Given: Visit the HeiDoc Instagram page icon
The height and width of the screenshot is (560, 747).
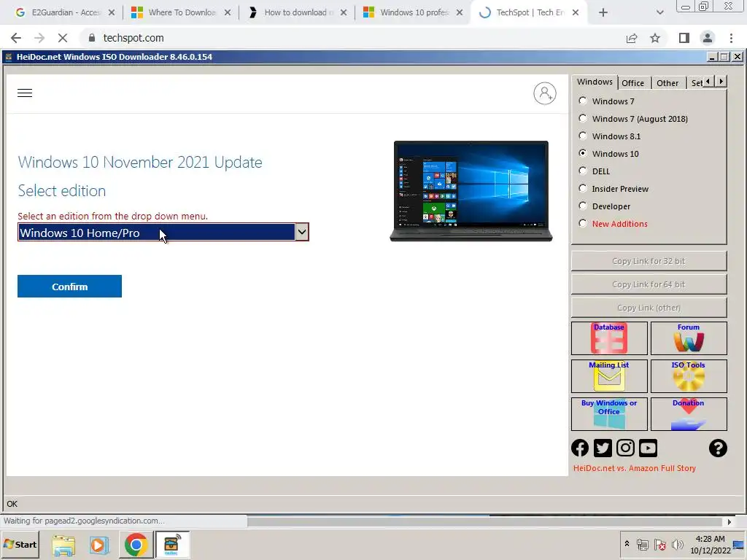Looking at the screenshot, I should (x=625, y=448).
